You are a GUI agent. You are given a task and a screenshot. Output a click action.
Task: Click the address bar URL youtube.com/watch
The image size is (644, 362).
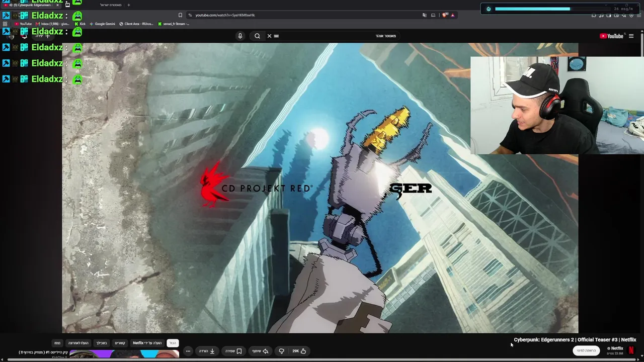(x=225, y=15)
